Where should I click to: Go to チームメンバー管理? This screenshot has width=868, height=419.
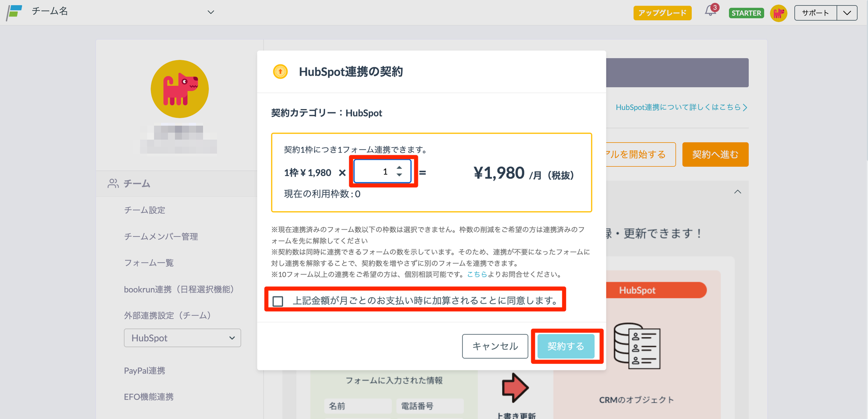pos(161,237)
